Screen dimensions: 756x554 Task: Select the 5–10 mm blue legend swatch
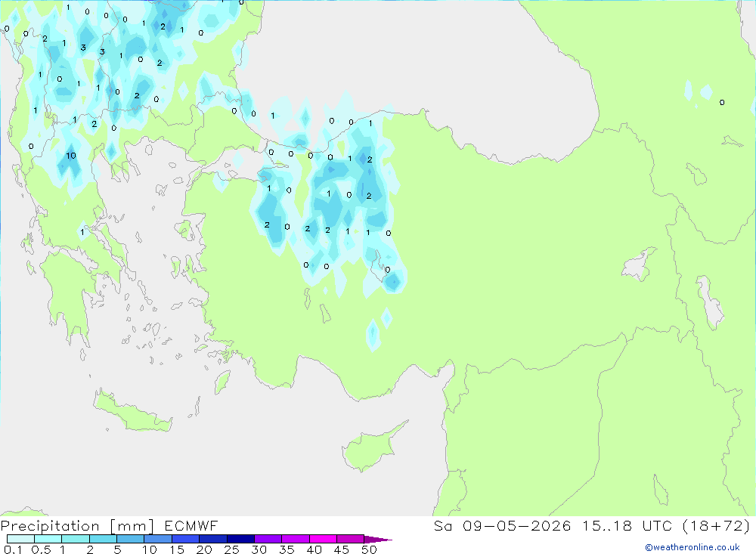point(131,539)
